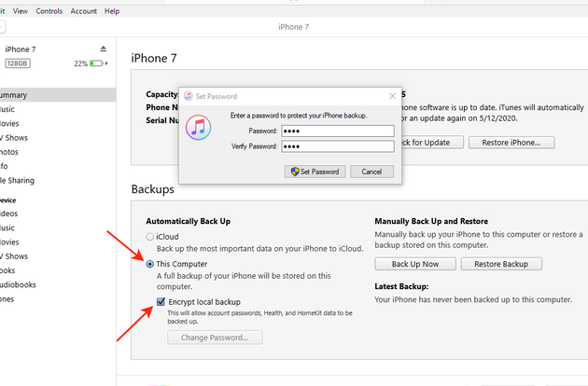Click into the Password input field
This screenshot has height=386, width=588.
click(337, 131)
